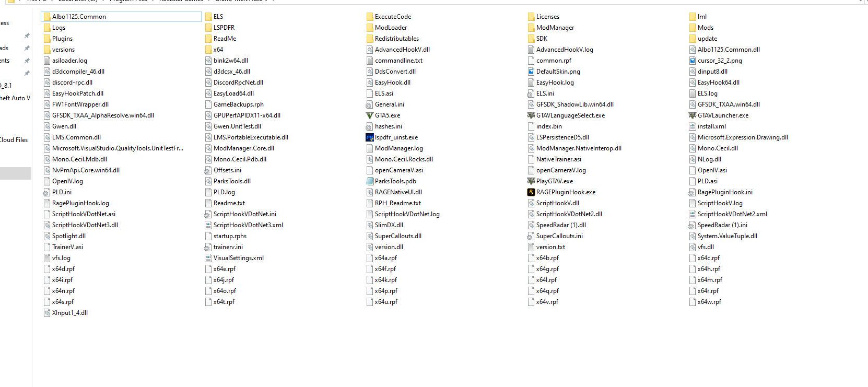
Task: Select the hashes.ini file name
Action: click(389, 126)
